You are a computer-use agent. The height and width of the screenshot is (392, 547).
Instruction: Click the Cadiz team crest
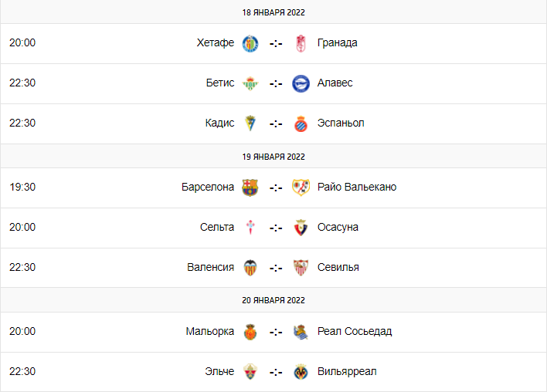250,123
